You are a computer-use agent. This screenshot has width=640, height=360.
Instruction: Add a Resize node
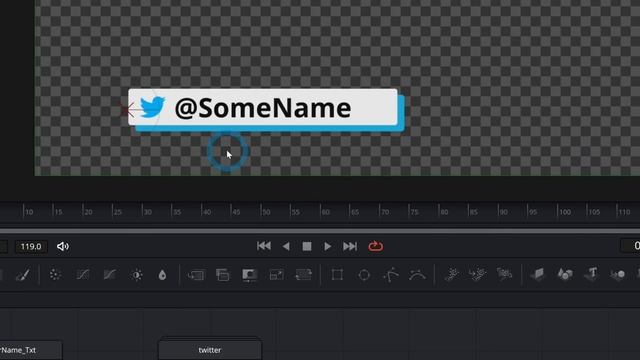point(277,275)
